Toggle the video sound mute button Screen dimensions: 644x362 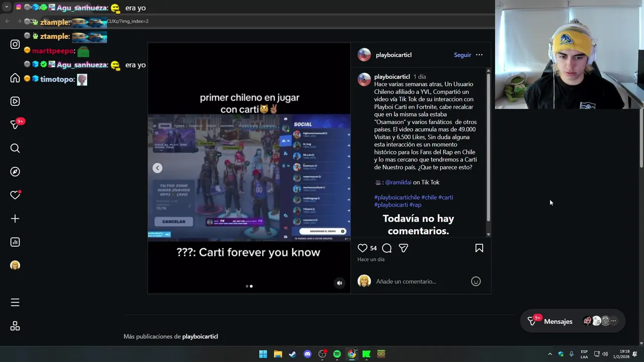pos(339,283)
